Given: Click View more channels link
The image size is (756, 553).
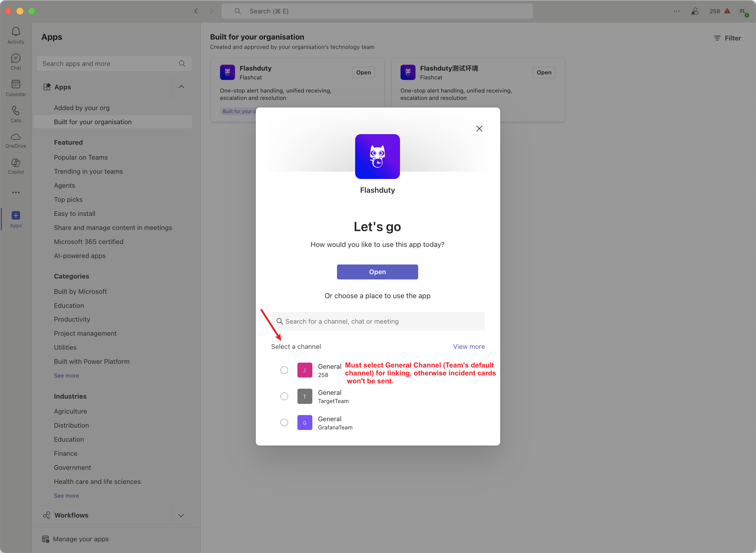Looking at the screenshot, I should point(469,347).
